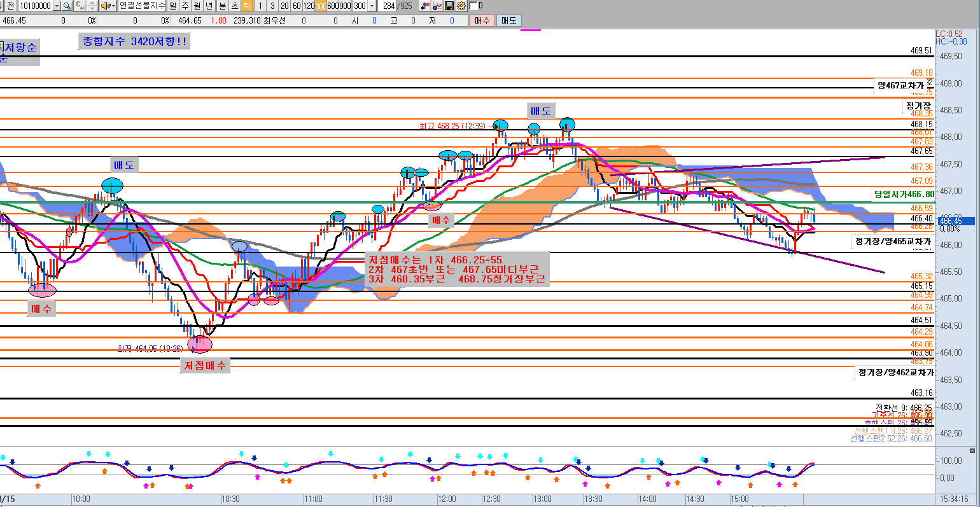The width and height of the screenshot is (980, 507).
Task: Click the 저점매수 pink low marker ellipse
Action: (200, 344)
